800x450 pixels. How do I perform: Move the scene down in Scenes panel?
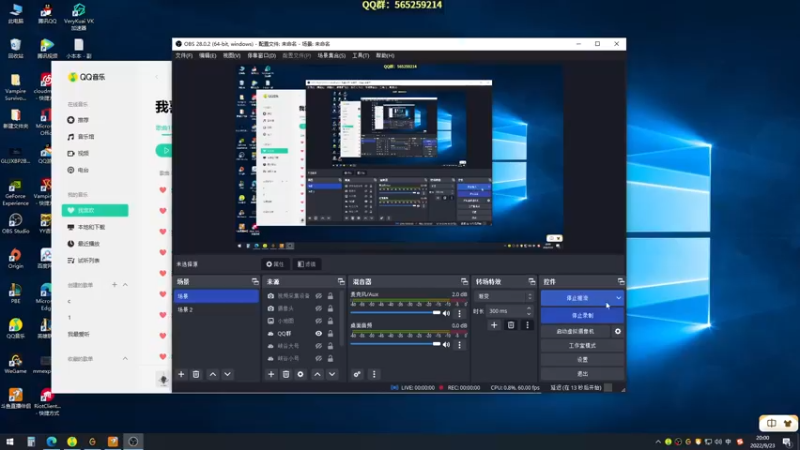tap(228, 374)
